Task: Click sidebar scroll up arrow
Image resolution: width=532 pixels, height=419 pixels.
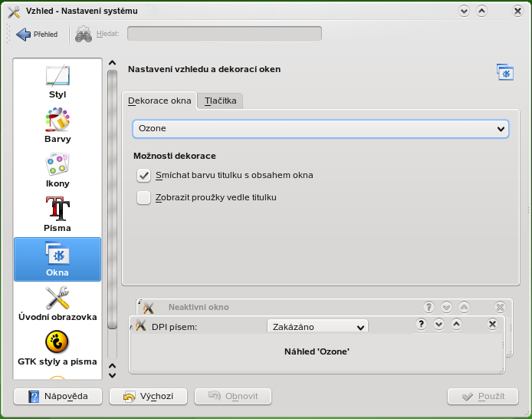Action: tap(113, 63)
